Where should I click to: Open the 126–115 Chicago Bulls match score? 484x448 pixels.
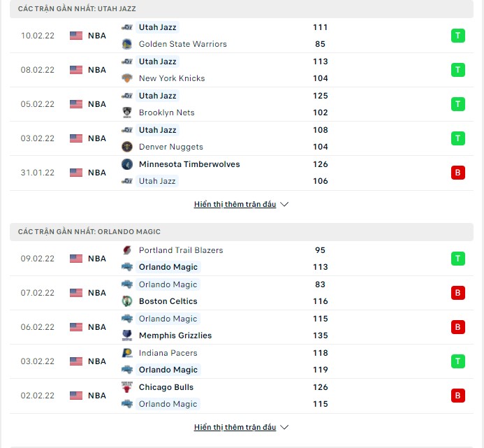coord(321,396)
